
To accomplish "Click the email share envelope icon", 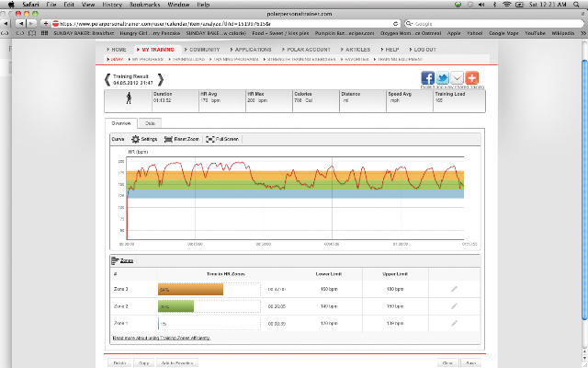I will [x=457, y=78].
